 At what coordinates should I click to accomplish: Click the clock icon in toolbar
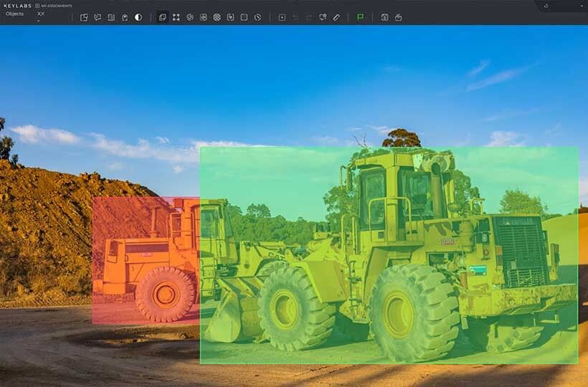[257, 17]
